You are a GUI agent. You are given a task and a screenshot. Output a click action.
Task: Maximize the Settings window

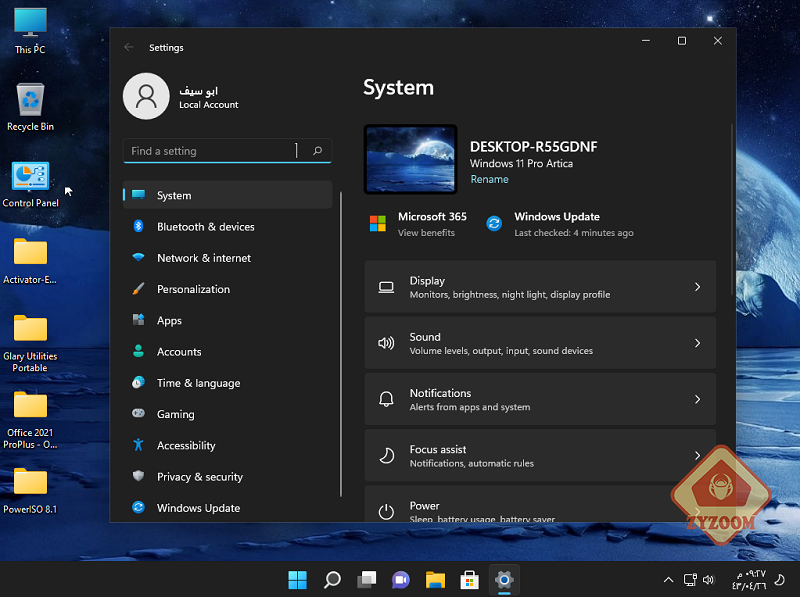tap(682, 41)
